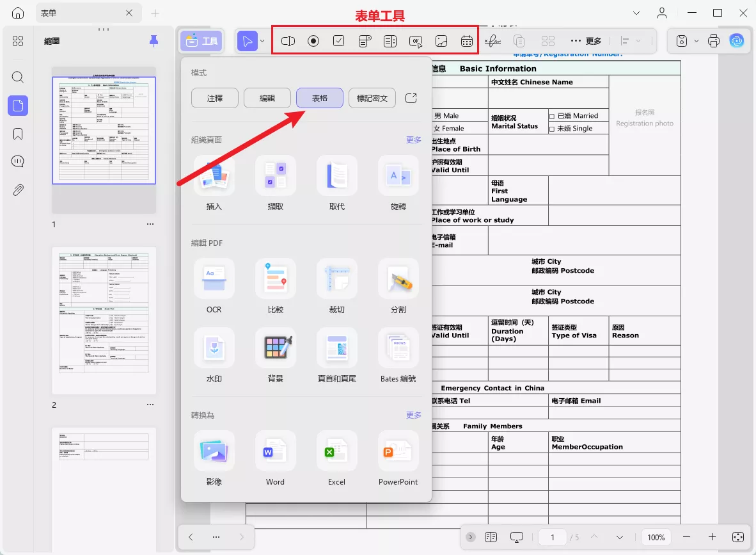This screenshot has width=756, height=555.
Task: Show more Convert To options
Action: (x=414, y=415)
